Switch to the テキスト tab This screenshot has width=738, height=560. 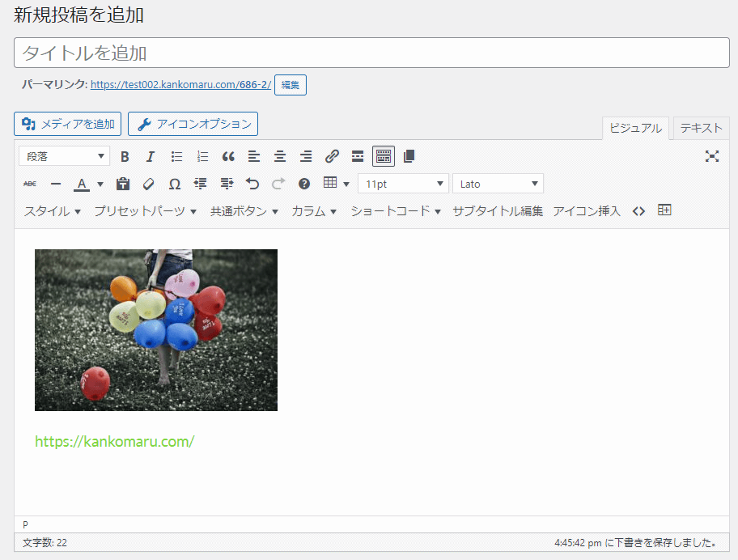[701, 128]
